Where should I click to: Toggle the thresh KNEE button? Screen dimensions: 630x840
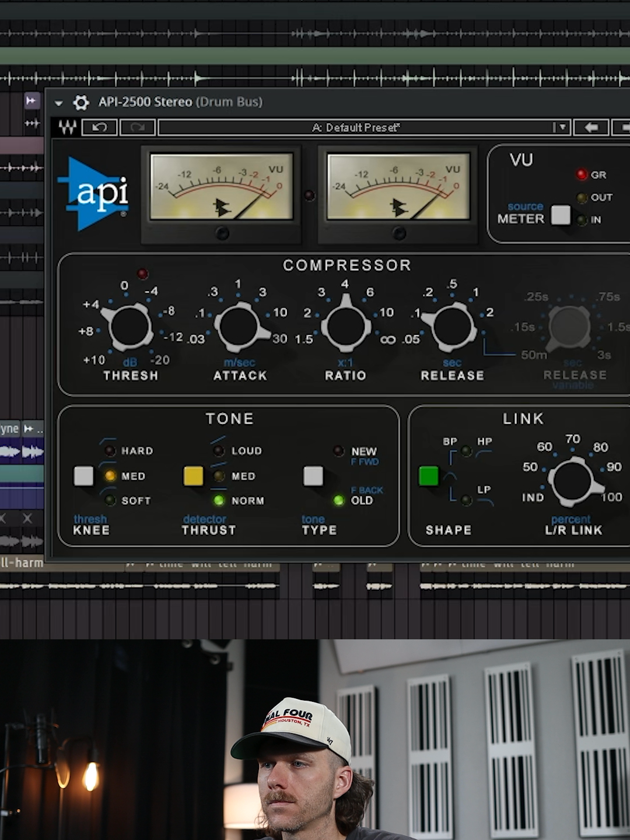click(83, 476)
